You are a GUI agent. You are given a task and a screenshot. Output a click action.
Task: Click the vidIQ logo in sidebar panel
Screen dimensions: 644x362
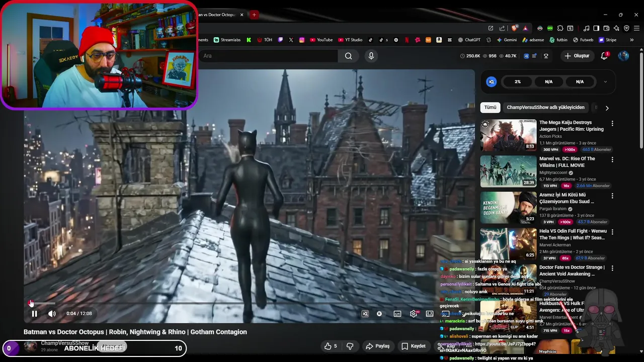492,81
